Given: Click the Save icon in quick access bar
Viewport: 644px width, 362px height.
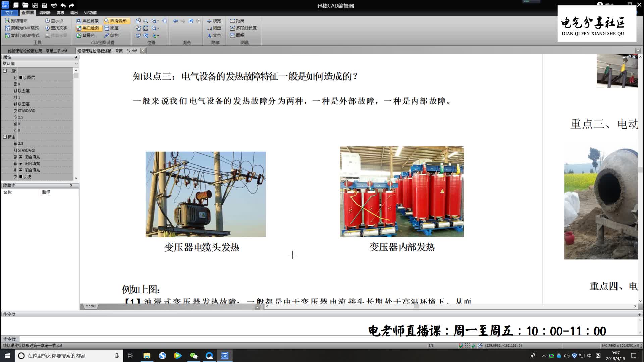Looking at the screenshot, I should (35, 5).
